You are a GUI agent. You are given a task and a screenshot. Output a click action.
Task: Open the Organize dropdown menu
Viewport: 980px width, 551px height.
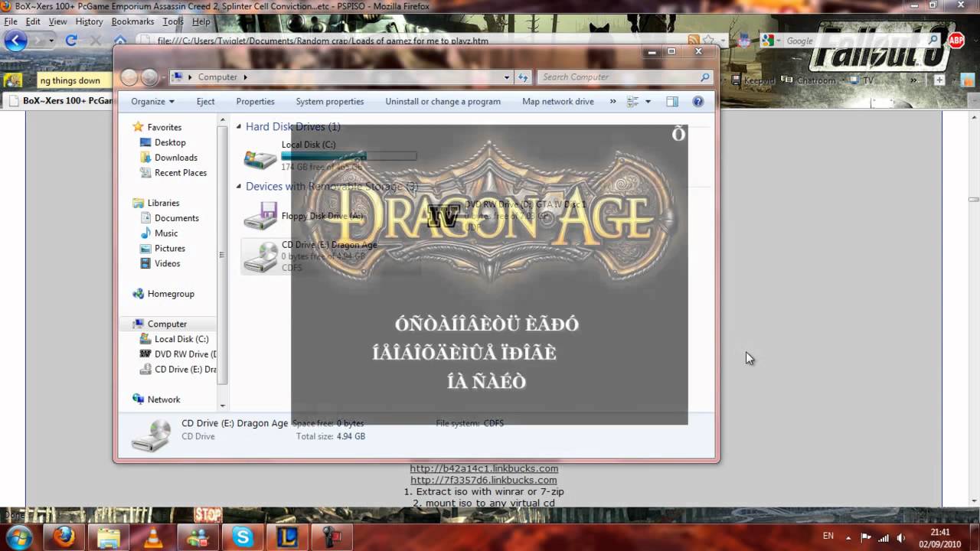[x=152, y=101]
